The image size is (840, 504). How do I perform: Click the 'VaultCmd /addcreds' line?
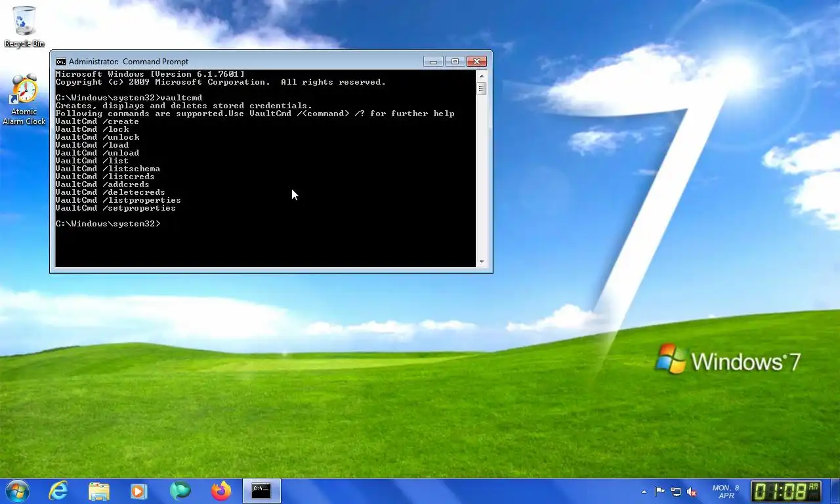point(102,184)
